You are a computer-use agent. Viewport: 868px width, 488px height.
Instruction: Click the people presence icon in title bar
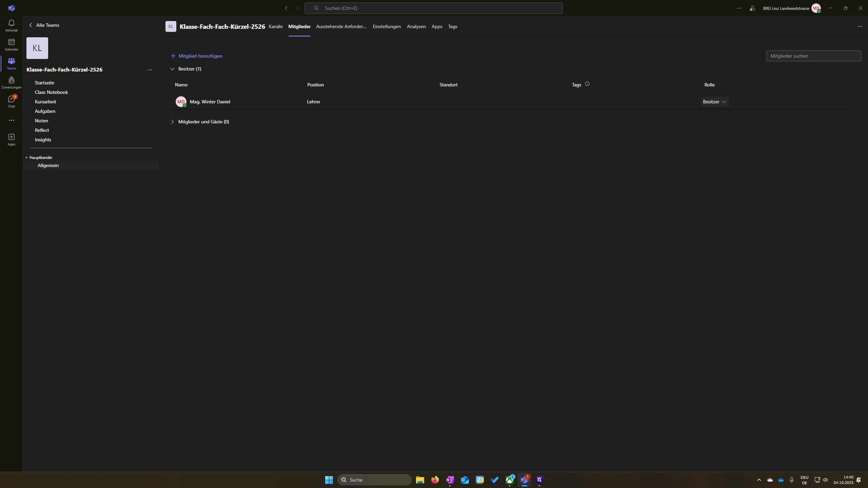pyautogui.click(x=752, y=8)
